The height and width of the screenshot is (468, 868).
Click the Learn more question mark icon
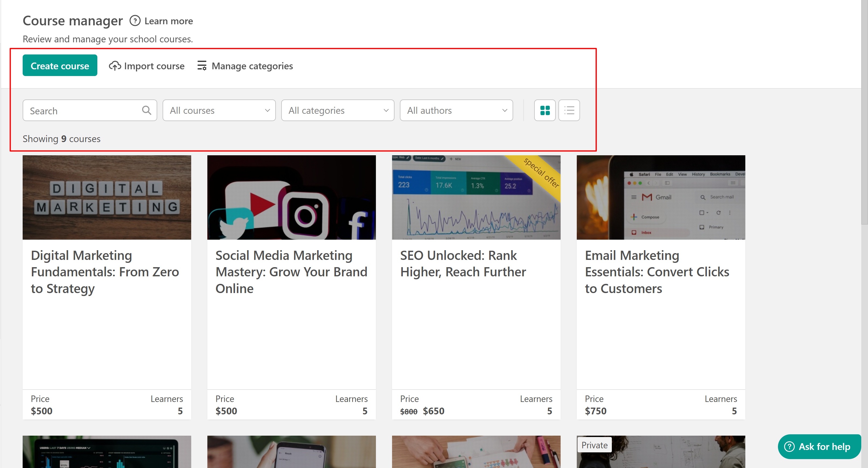[135, 21]
